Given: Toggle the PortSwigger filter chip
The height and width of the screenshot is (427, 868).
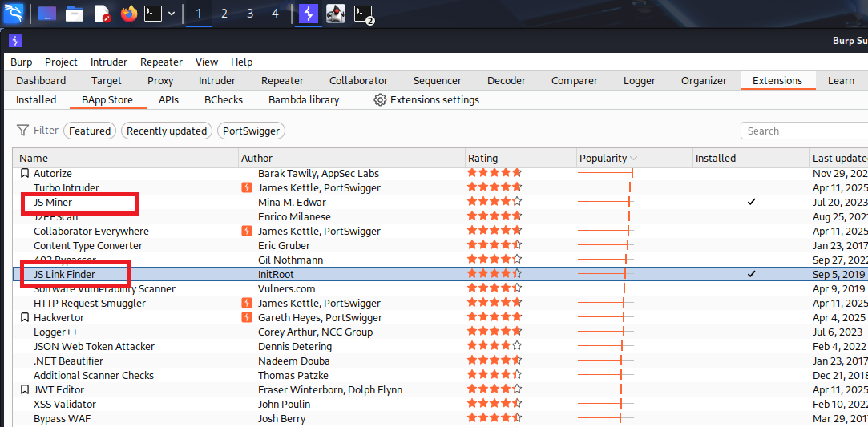Looking at the screenshot, I should click(251, 131).
